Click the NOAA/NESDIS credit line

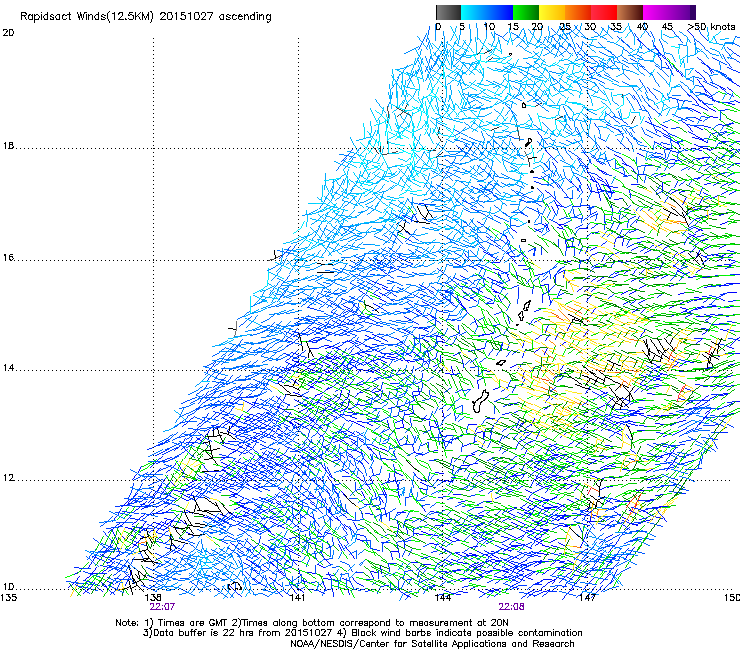coord(432,644)
